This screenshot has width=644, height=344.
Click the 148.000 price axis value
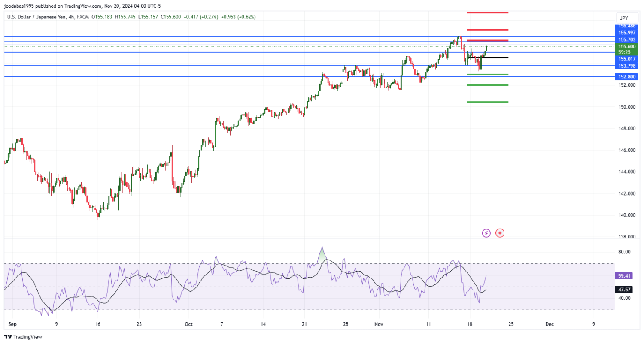pyautogui.click(x=627, y=128)
